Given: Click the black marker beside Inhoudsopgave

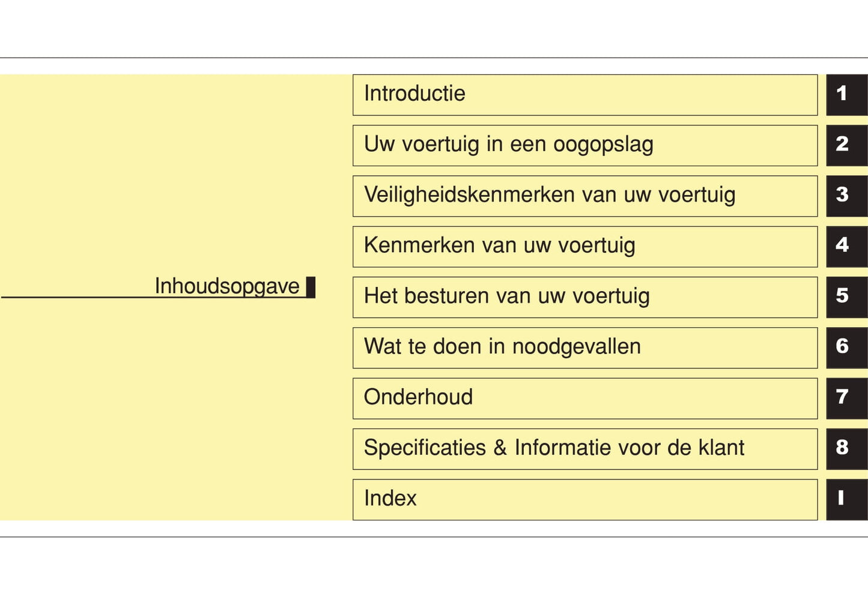Looking at the screenshot, I should [x=311, y=287].
